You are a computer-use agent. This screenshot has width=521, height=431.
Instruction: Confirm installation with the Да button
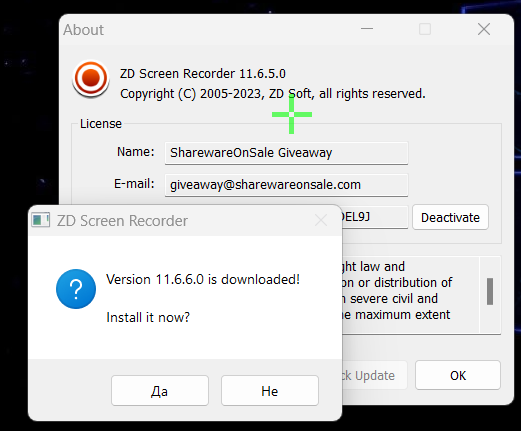160,391
